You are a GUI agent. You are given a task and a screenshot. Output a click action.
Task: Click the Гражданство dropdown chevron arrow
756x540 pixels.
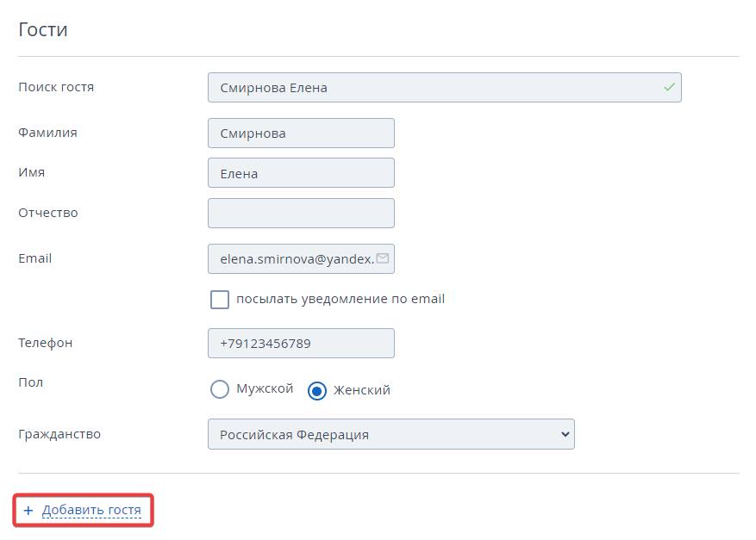click(x=565, y=434)
